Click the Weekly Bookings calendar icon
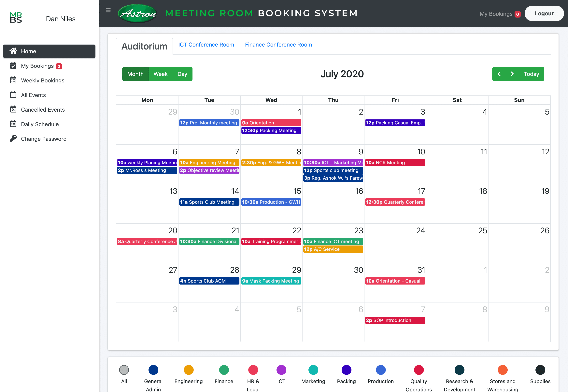Viewport: 568px width, 392px height. (13, 80)
